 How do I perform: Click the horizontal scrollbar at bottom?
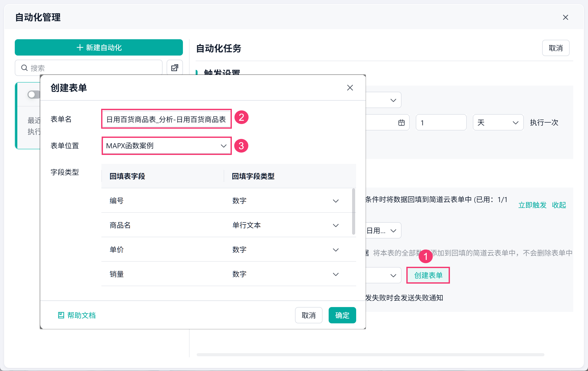pos(370,355)
